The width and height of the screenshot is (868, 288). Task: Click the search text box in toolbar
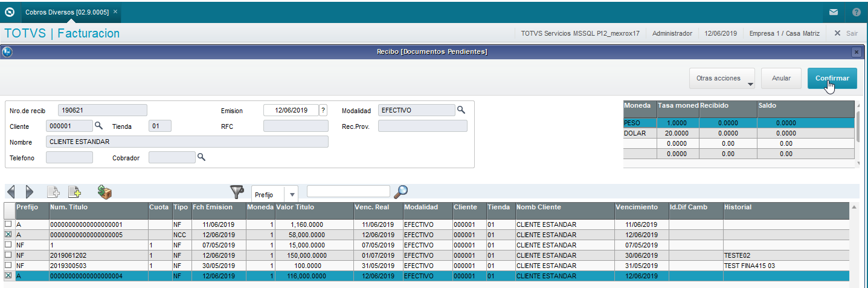[x=349, y=191]
